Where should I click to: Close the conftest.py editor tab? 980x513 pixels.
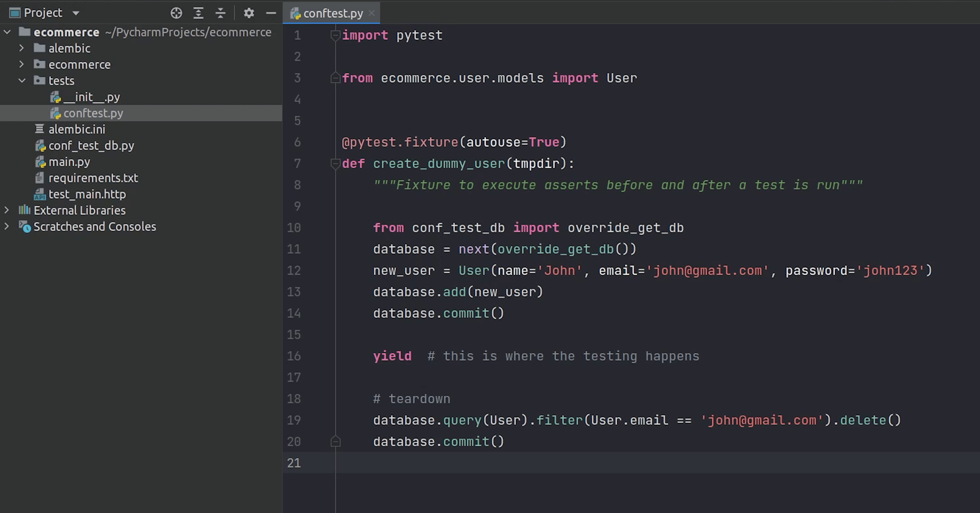[x=372, y=13]
